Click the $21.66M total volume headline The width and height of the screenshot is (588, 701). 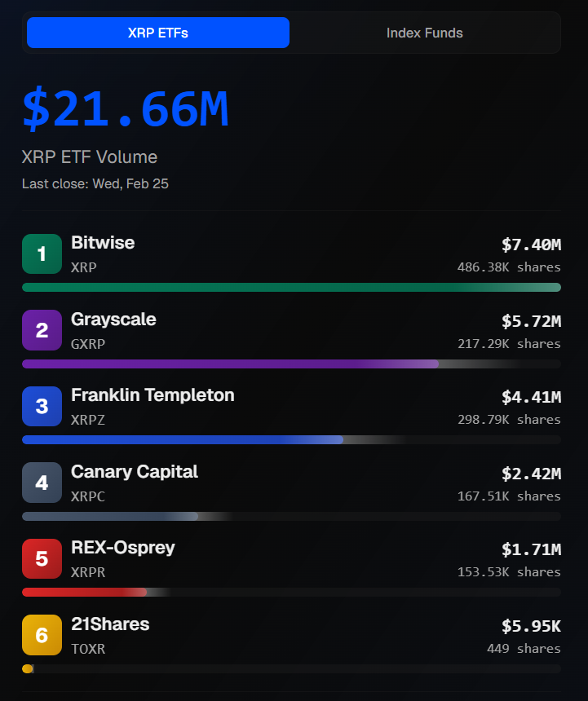126,108
